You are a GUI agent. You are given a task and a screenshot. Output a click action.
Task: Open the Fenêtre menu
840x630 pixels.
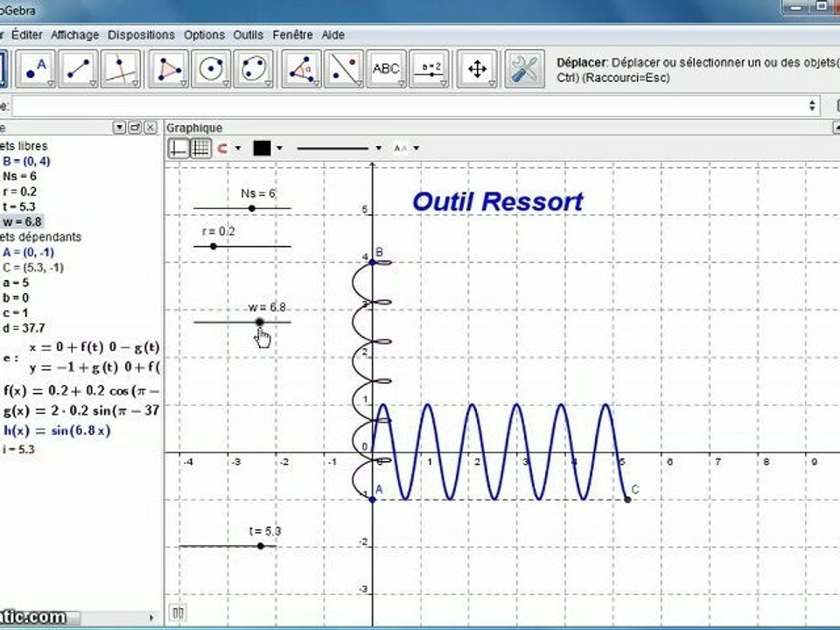(x=292, y=35)
